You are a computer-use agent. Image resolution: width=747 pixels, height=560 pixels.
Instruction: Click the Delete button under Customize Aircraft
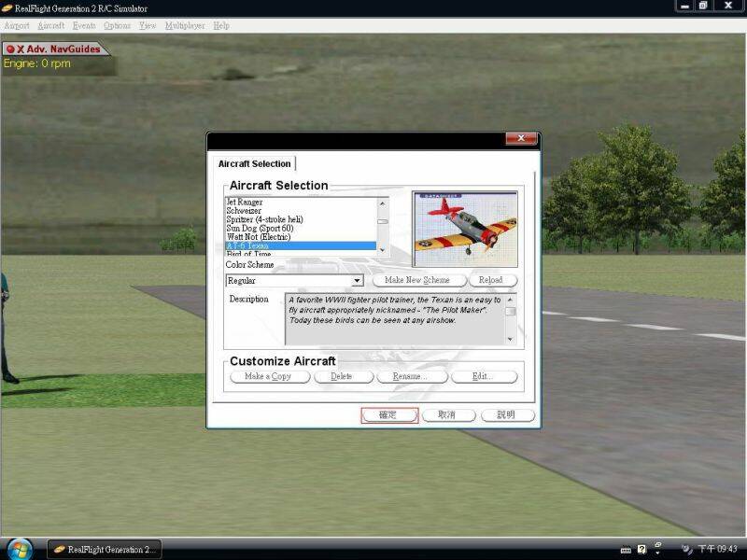click(x=344, y=377)
